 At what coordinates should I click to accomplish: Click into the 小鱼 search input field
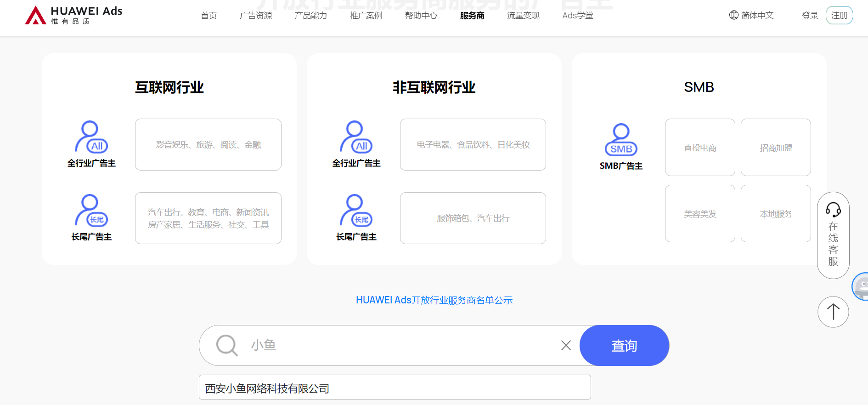(400, 345)
